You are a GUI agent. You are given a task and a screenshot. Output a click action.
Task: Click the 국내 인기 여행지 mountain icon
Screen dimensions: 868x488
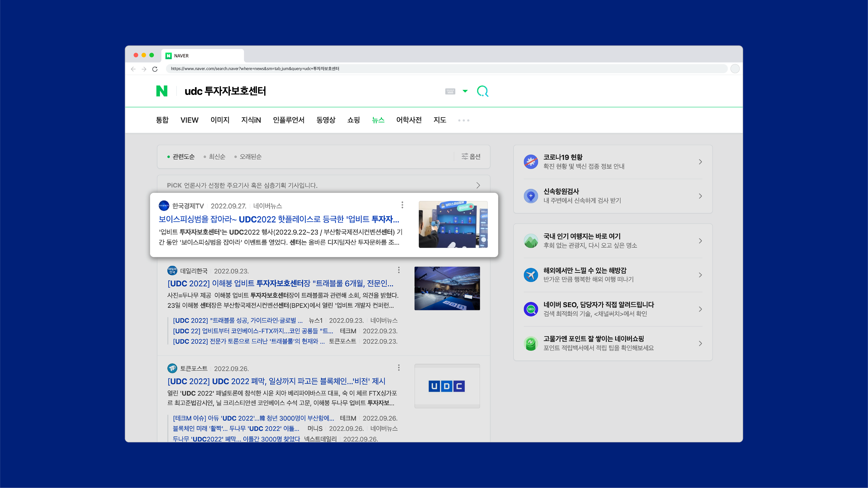(531, 241)
